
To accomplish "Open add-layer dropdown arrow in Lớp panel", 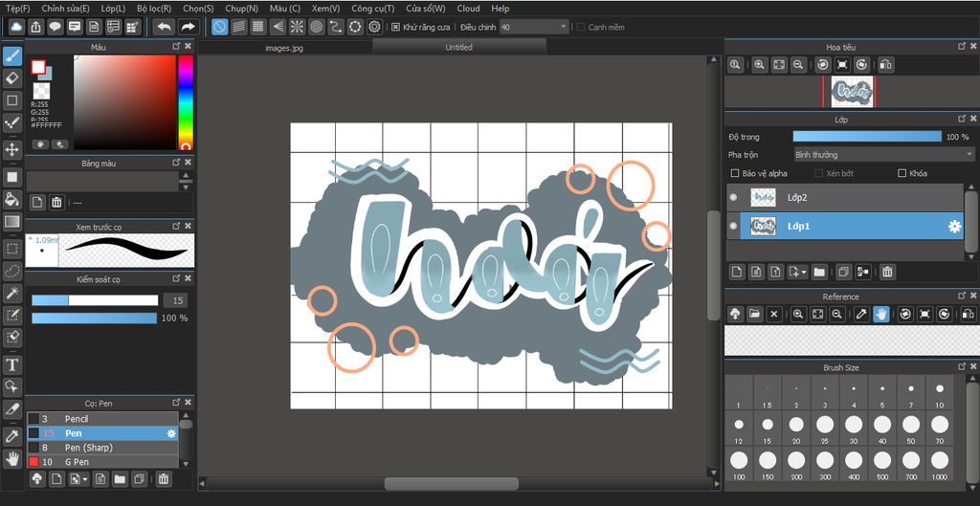I will point(804,272).
